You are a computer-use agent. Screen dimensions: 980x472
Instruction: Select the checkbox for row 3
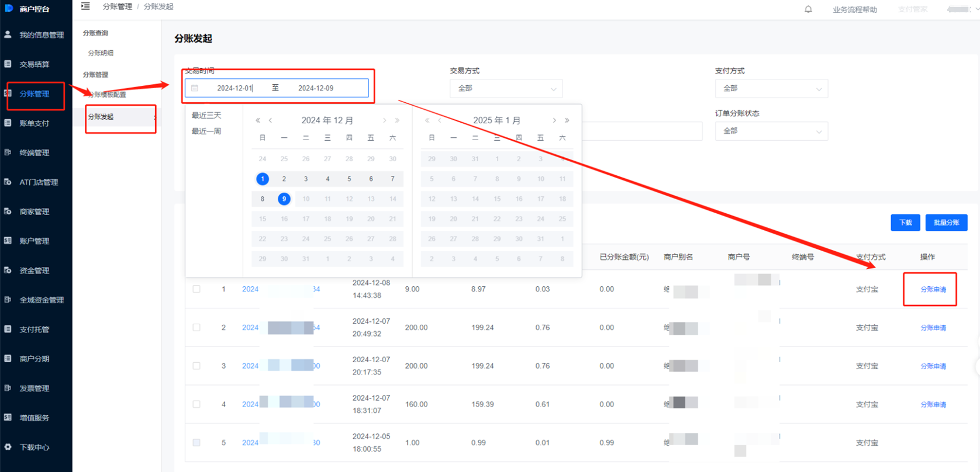196,366
